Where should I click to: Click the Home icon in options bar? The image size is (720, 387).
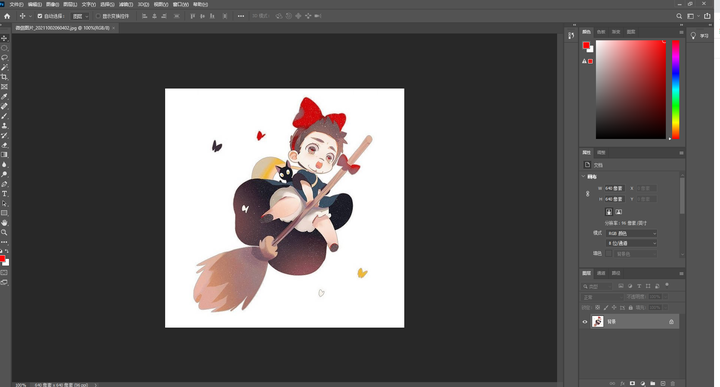coord(7,16)
